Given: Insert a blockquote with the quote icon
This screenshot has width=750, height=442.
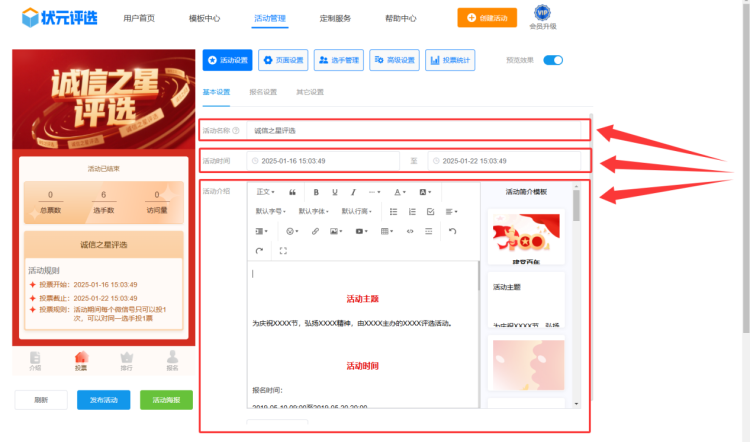Looking at the screenshot, I should tap(292, 192).
